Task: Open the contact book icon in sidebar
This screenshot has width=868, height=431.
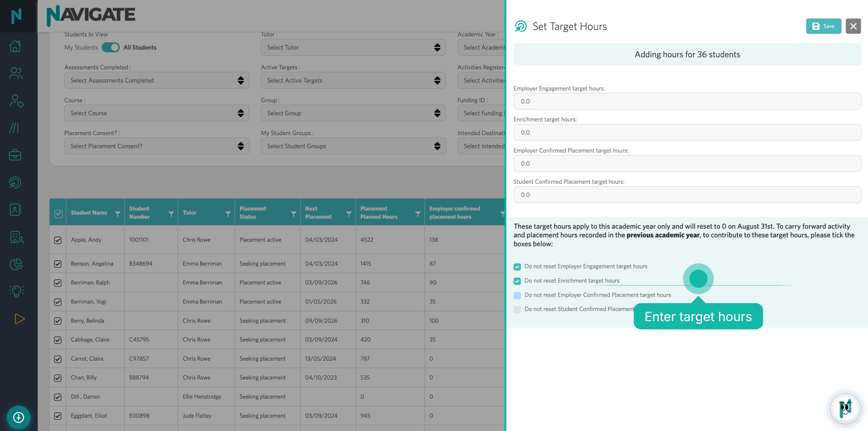Action: tap(15, 210)
